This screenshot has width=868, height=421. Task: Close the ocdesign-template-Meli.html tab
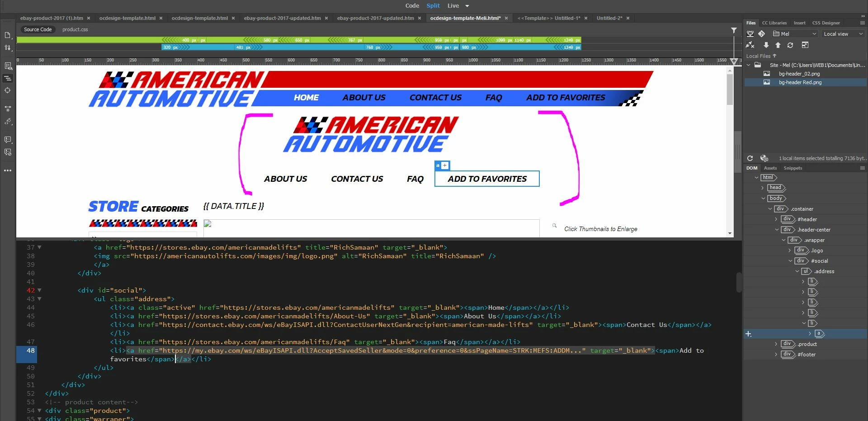click(x=506, y=18)
